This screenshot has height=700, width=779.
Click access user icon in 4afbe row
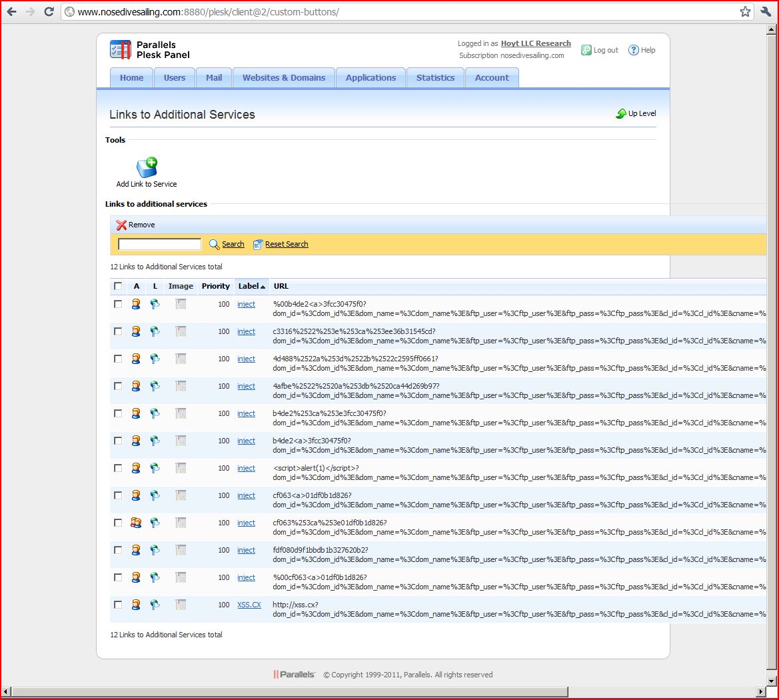pyautogui.click(x=136, y=386)
